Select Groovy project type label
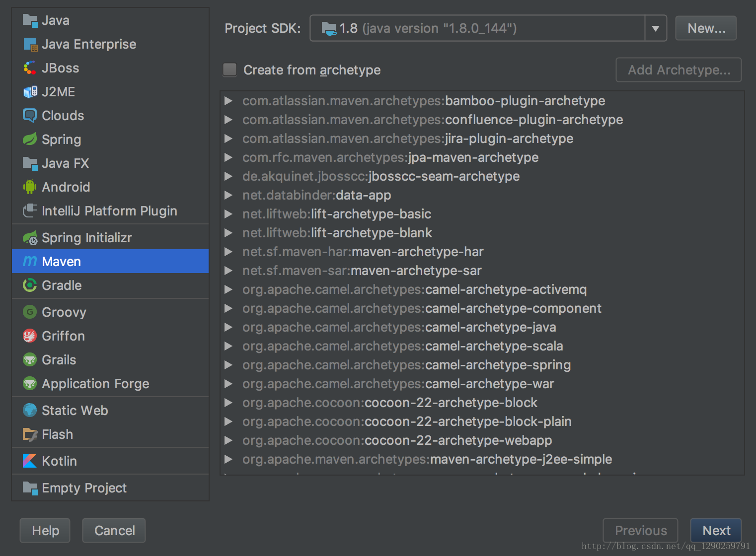The width and height of the screenshot is (756, 556). point(64,312)
